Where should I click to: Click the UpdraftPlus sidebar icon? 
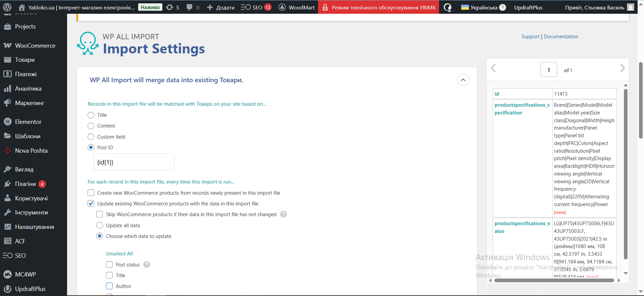point(8,289)
